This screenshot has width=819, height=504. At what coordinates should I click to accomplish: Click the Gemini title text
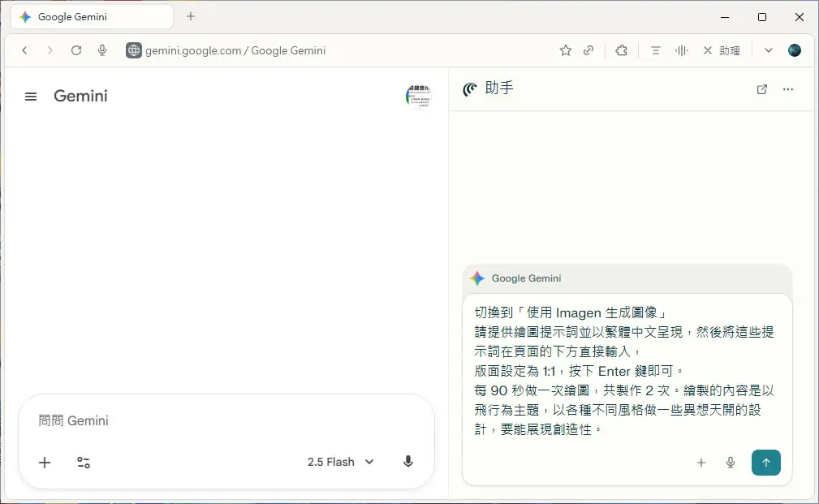click(x=80, y=96)
